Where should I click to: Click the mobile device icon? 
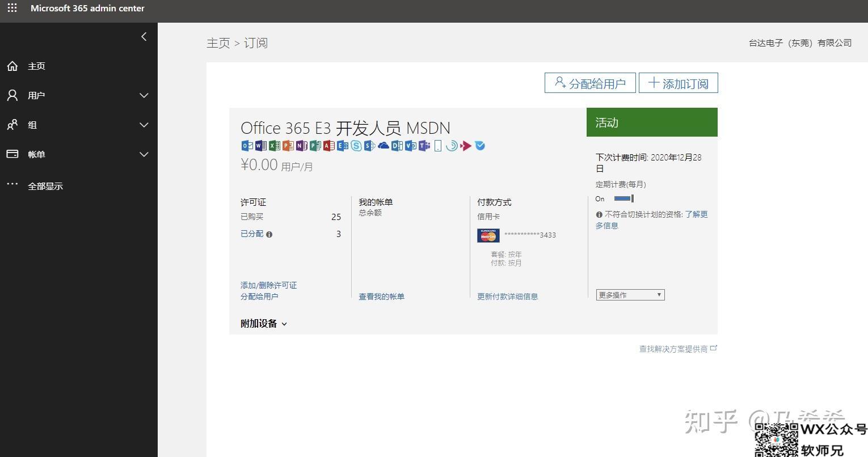click(x=438, y=146)
